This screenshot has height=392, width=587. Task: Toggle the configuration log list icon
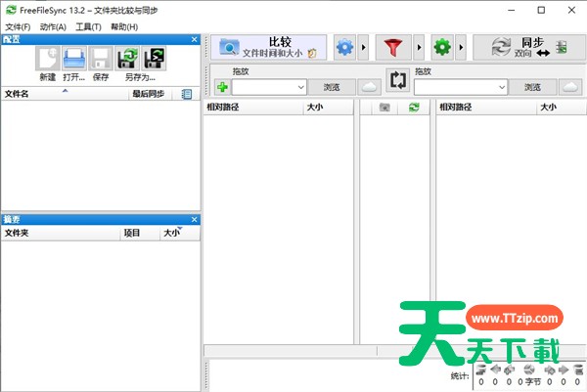tap(187, 94)
